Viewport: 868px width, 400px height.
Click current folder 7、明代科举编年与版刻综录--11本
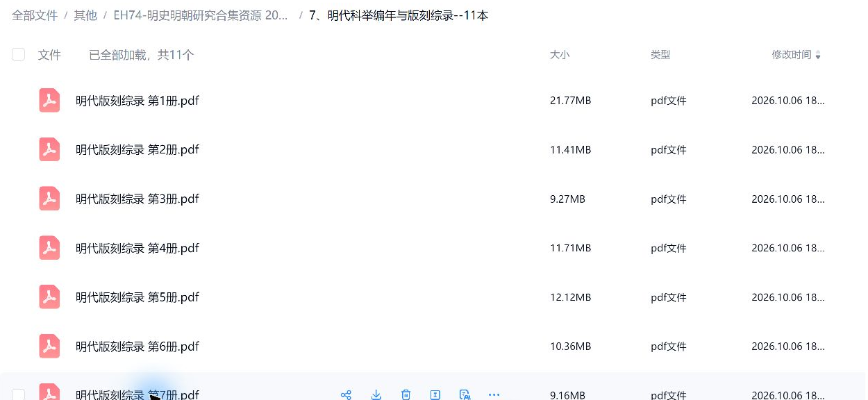pos(399,15)
